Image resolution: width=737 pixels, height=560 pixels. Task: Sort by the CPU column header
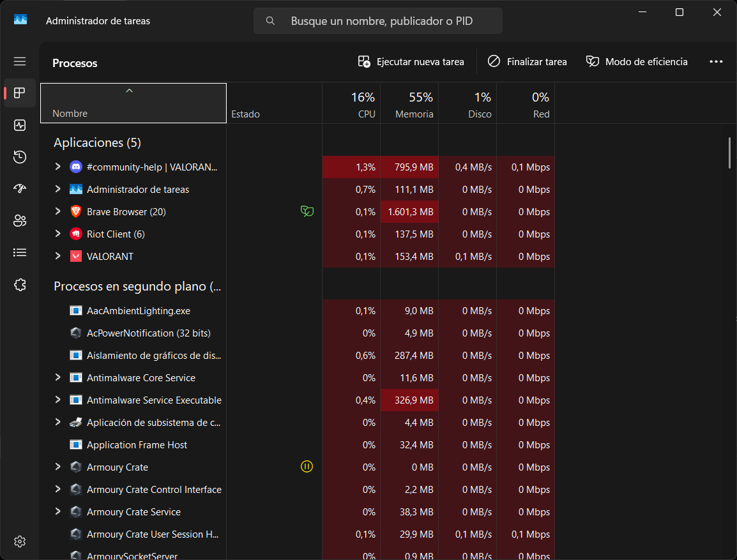(x=351, y=103)
